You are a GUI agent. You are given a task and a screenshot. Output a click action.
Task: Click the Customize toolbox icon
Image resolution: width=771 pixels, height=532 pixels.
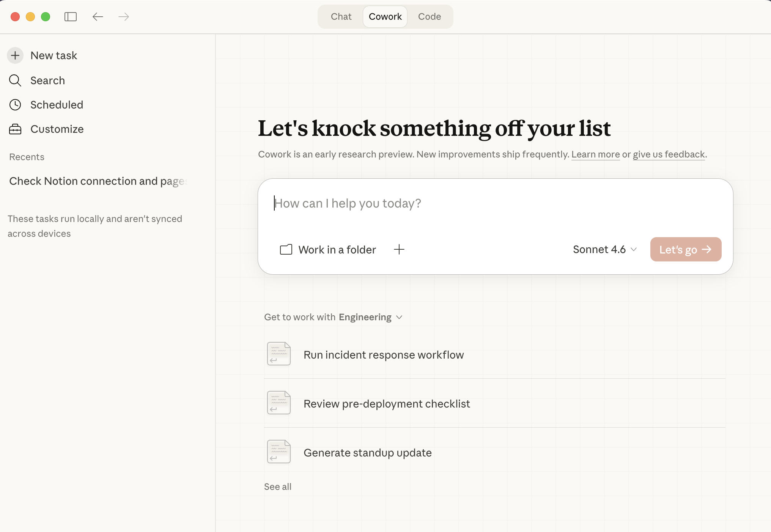pos(15,129)
